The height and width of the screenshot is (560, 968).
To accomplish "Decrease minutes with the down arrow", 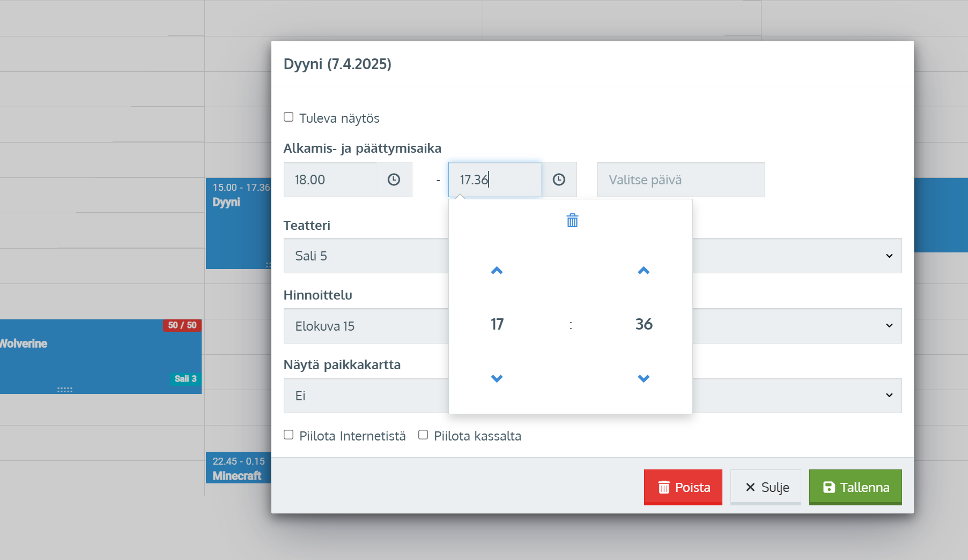I will click(644, 378).
